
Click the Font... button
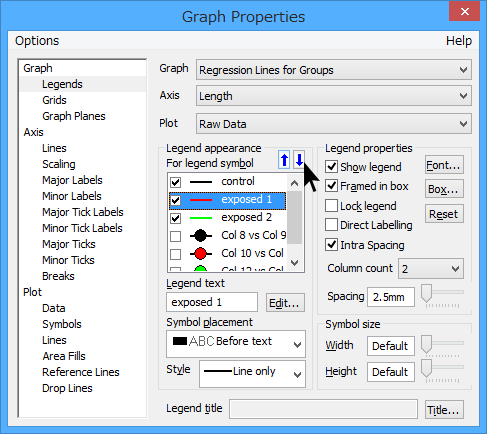(444, 165)
